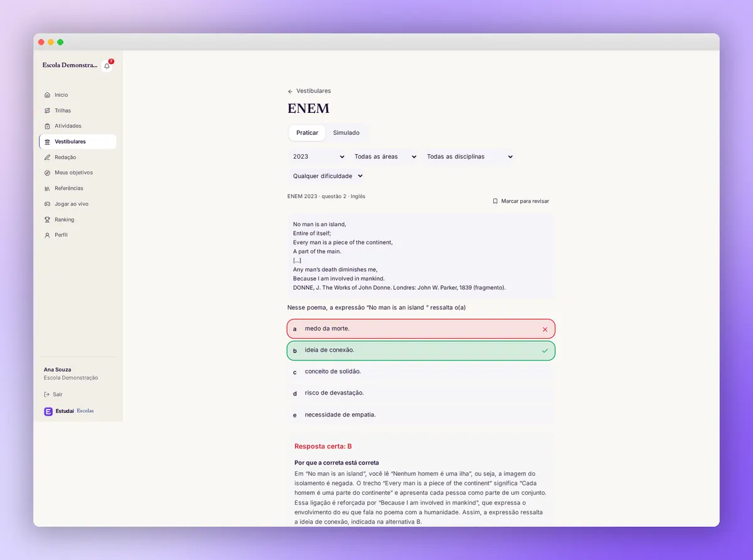This screenshot has height=560, width=753.
Task: Select answer e necessidade de empatia
Action: click(x=421, y=415)
